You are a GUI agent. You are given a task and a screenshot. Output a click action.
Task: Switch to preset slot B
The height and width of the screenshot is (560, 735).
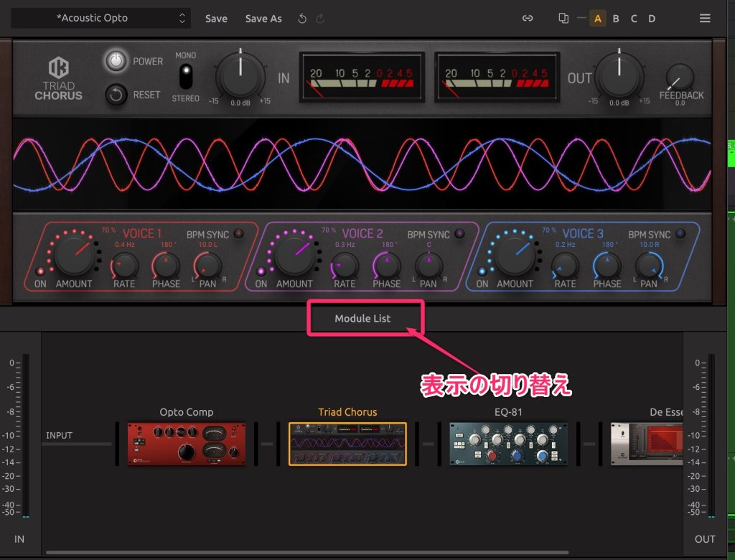click(616, 19)
